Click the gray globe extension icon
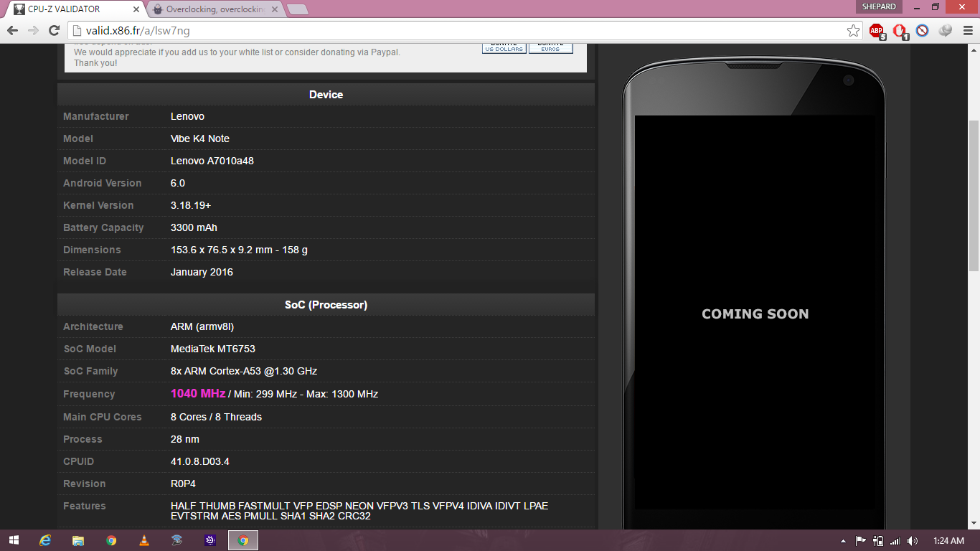Viewport: 980px width, 551px height. [x=946, y=31]
